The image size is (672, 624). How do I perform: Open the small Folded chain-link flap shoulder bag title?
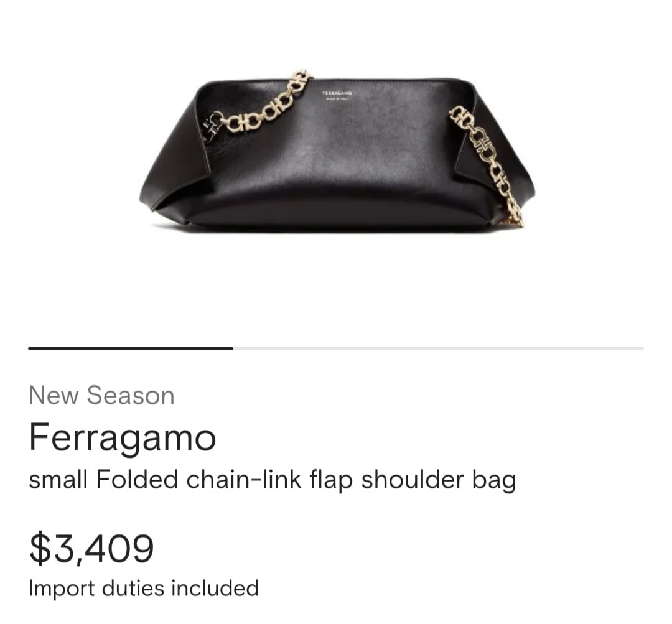[272, 480]
